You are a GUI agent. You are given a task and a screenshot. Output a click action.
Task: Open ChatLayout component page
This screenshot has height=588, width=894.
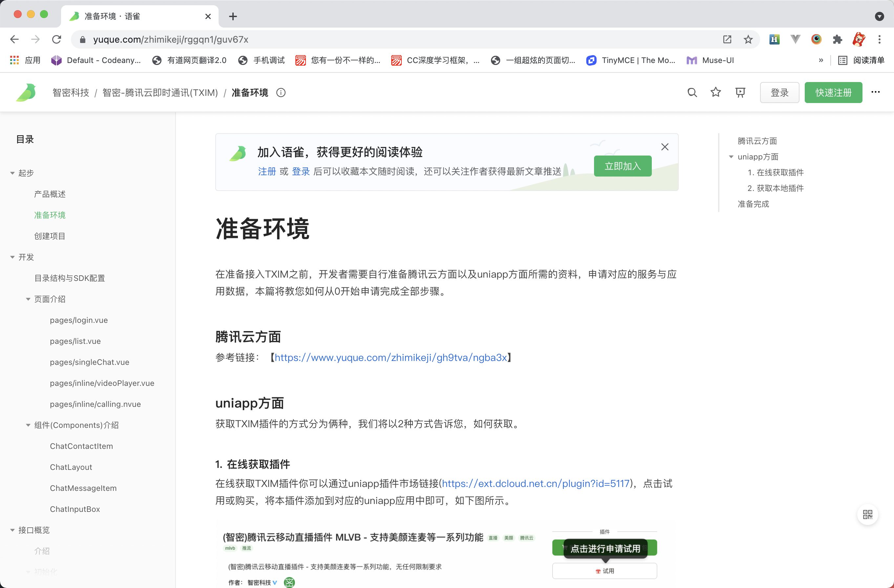tap(71, 467)
